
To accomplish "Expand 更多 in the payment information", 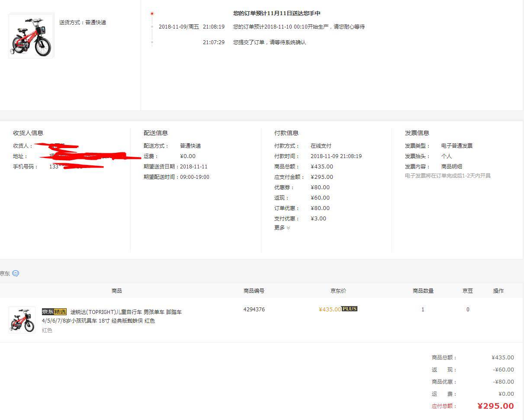I will coord(282,228).
